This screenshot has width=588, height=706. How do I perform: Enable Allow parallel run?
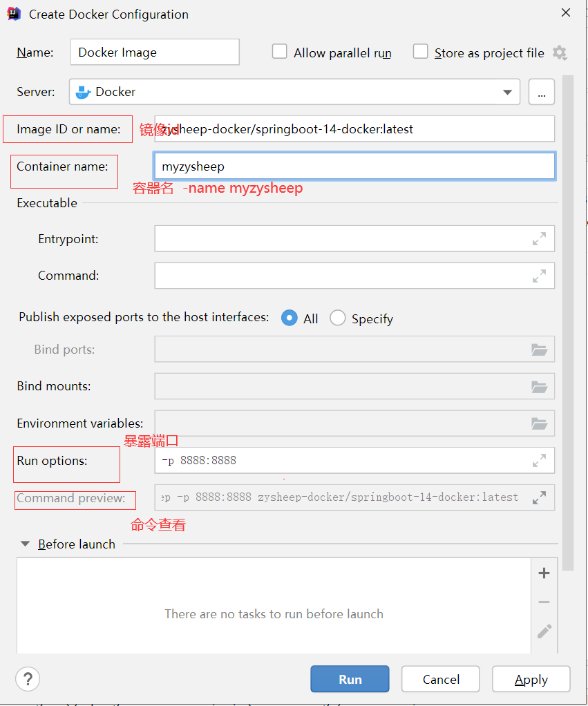(x=279, y=52)
